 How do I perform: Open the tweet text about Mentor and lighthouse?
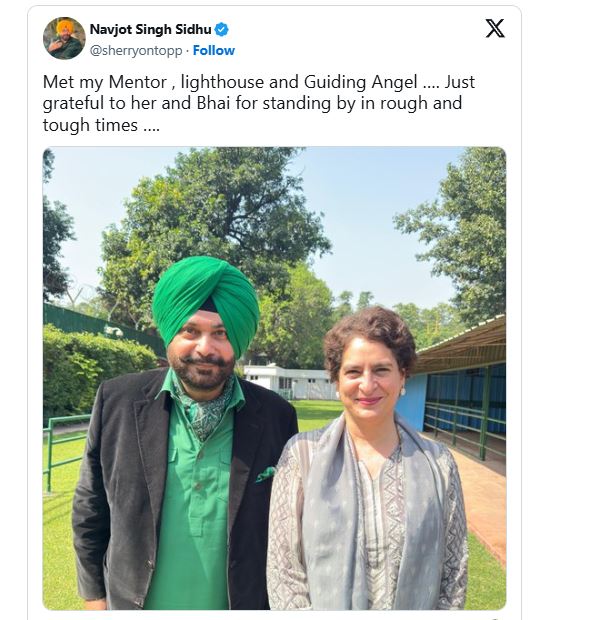259,104
